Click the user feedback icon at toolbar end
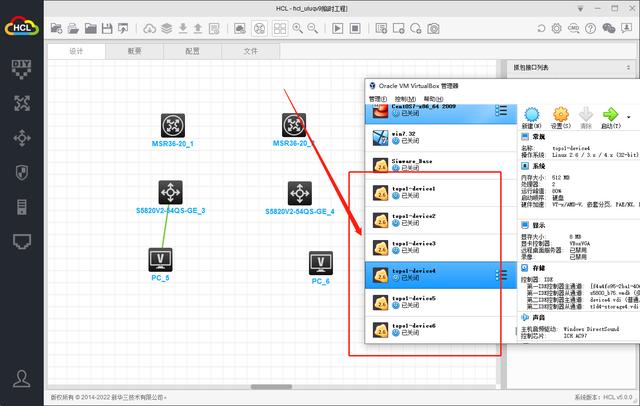The width and height of the screenshot is (640, 406). 626,29
